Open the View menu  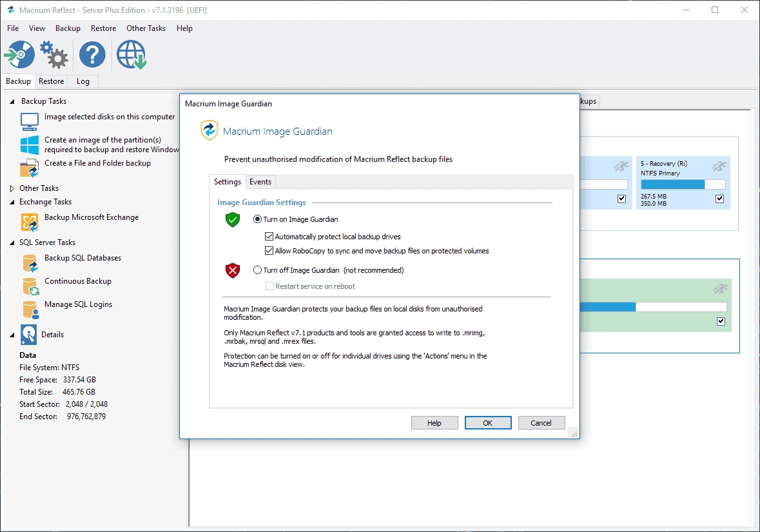(37, 28)
